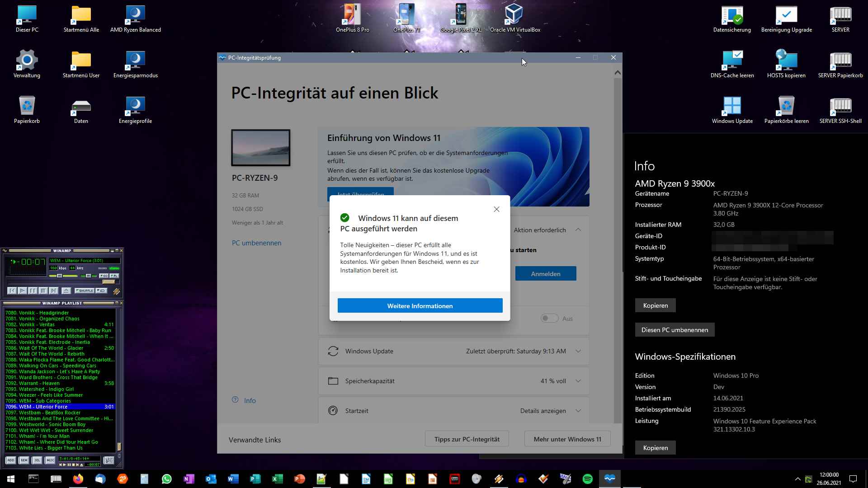The height and width of the screenshot is (488, 868).
Task: Expand the Startzeit details section
Action: tap(578, 411)
